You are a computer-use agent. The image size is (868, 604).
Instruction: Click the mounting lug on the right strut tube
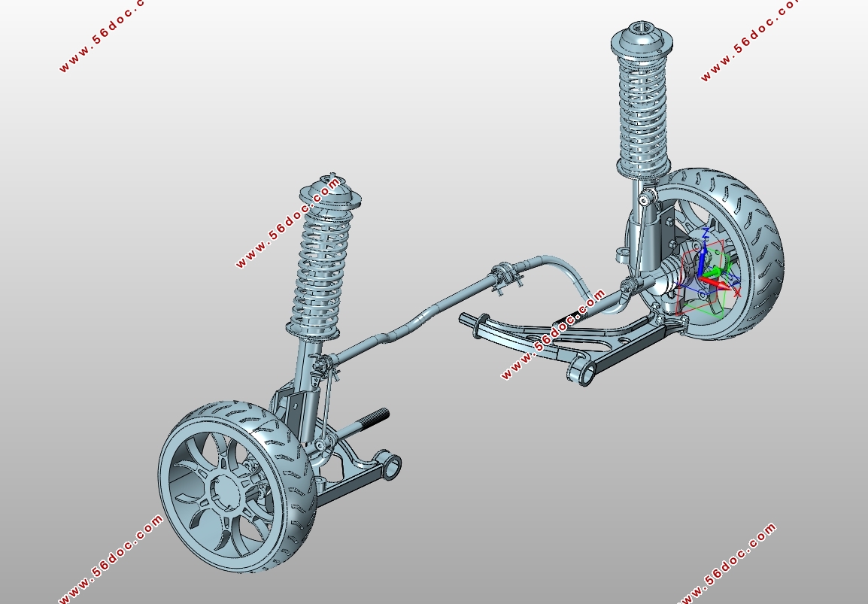click(x=621, y=254)
